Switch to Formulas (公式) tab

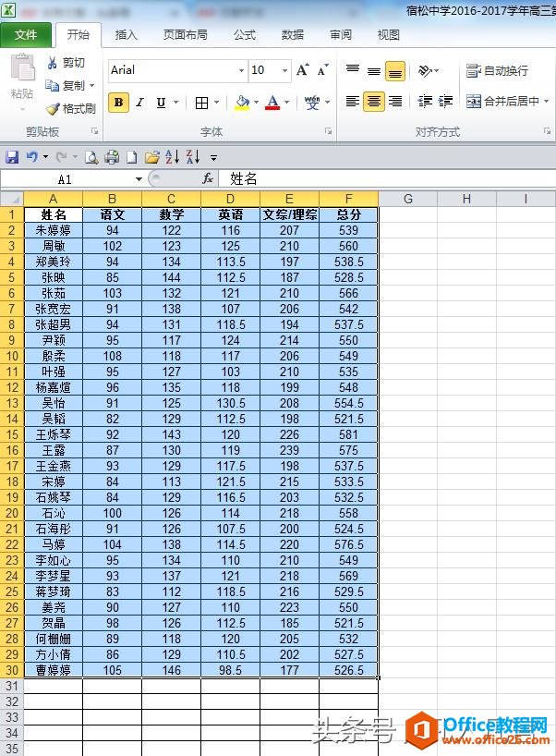click(245, 35)
